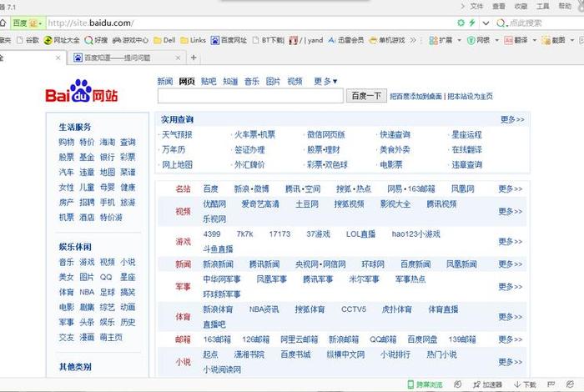Image resolution: width=584 pixels, height=392 pixels.
Task: Open the address bar history dropdown
Action: point(486,23)
